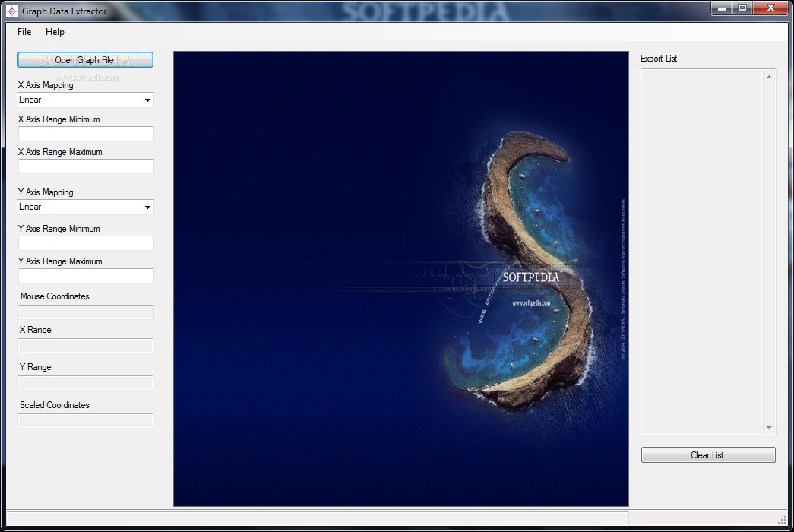
Task: Click the Export List scroll down arrow
Action: point(769,428)
